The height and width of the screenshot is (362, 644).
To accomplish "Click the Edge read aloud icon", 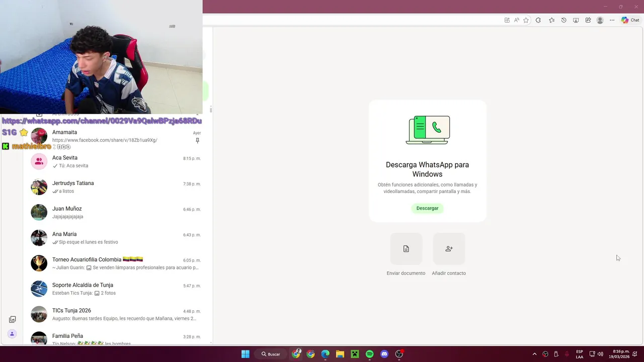I will pyautogui.click(x=517, y=20).
